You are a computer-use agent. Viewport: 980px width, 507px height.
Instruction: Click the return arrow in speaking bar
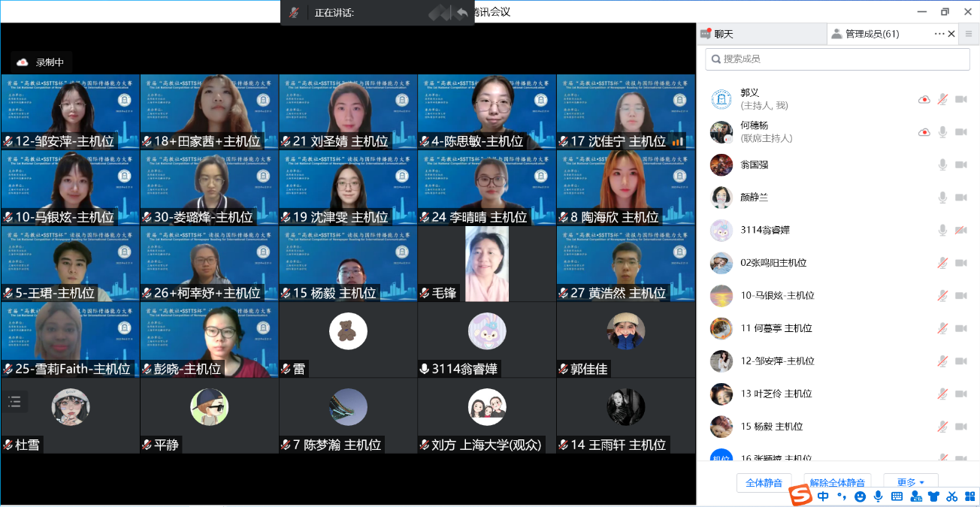tap(461, 13)
